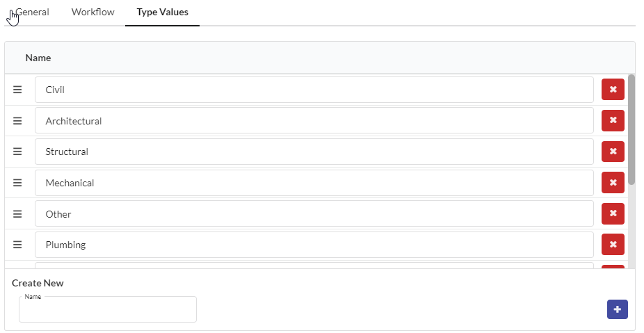Switch to the General tab
The image size is (644, 333).
(32, 13)
